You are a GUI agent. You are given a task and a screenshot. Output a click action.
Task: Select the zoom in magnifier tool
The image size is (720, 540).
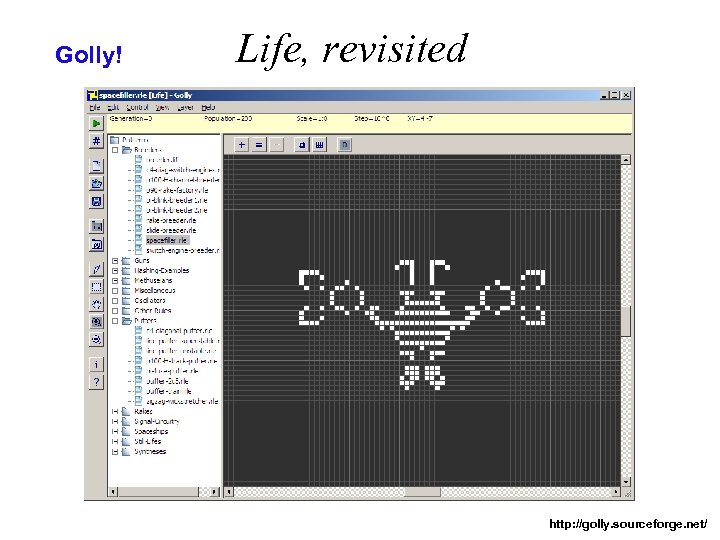point(96,322)
